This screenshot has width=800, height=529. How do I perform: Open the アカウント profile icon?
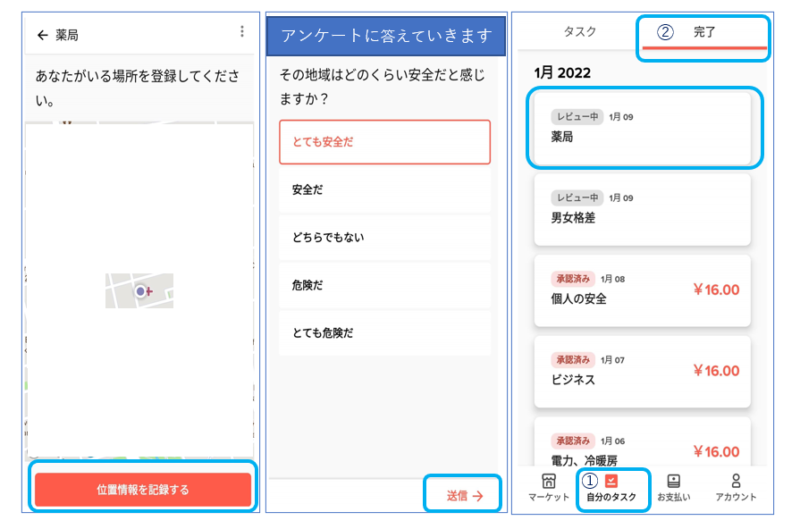[736, 482]
